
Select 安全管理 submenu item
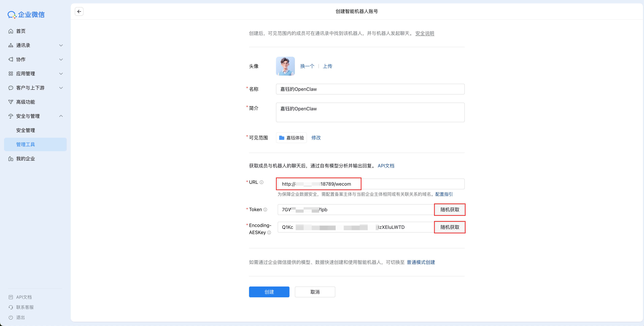coord(25,130)
